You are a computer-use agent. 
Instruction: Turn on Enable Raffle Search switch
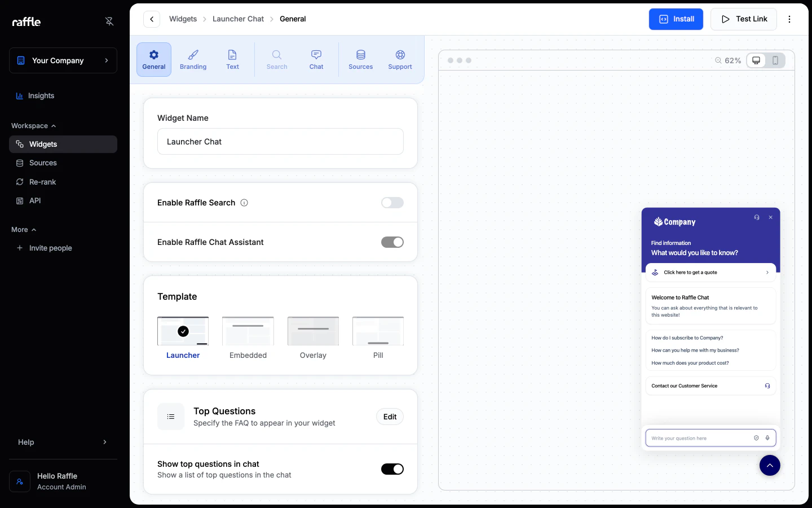point(392,203)
